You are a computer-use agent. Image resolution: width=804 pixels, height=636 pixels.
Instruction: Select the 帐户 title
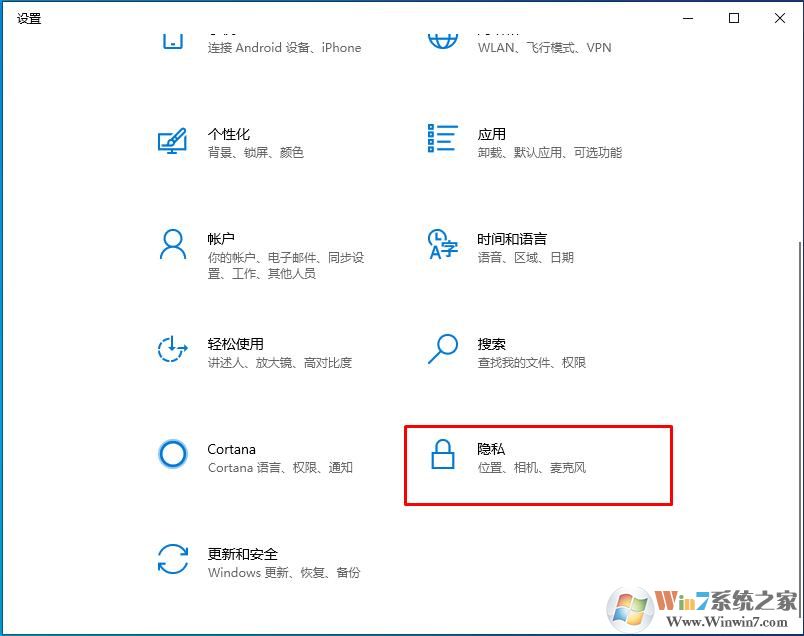(221, 239)
